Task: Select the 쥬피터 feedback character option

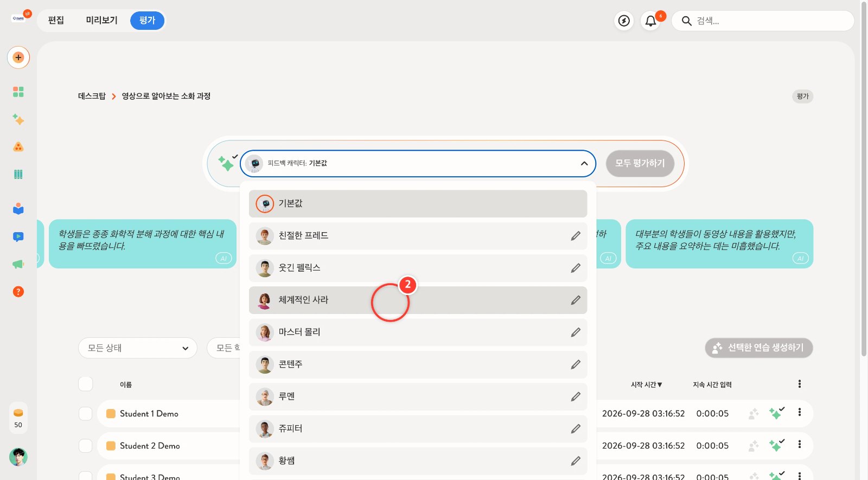Action: [x=418, y=428]
